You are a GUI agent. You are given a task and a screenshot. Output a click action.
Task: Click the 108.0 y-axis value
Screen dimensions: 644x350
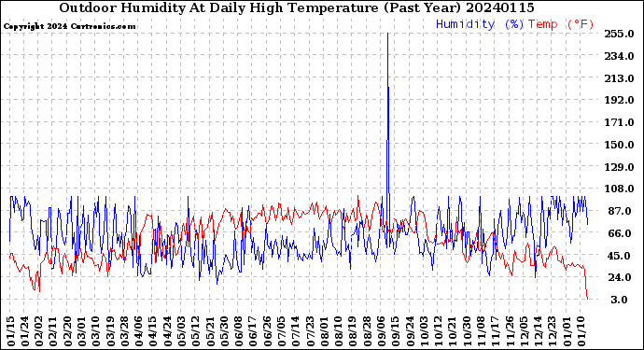(x=619, y=189)
